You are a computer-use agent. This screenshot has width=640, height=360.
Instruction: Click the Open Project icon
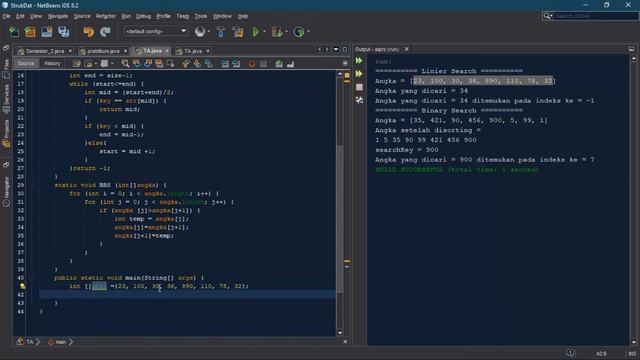tap(47, 32)
